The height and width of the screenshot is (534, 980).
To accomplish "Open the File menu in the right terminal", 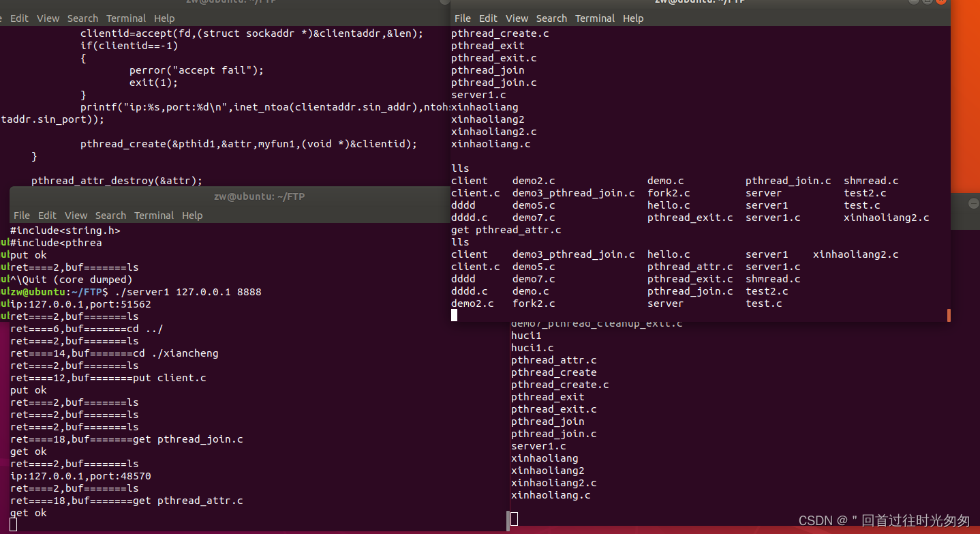I will [463, 18].
